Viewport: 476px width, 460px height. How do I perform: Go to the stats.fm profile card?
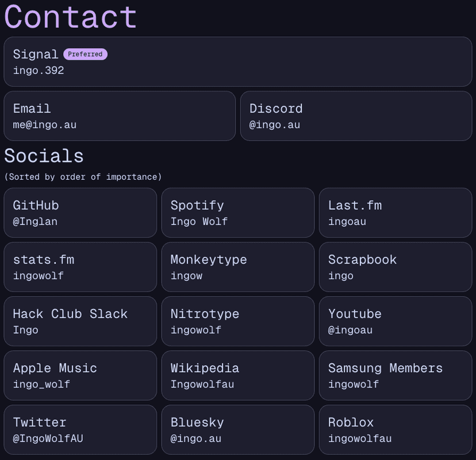coord(80,267)
